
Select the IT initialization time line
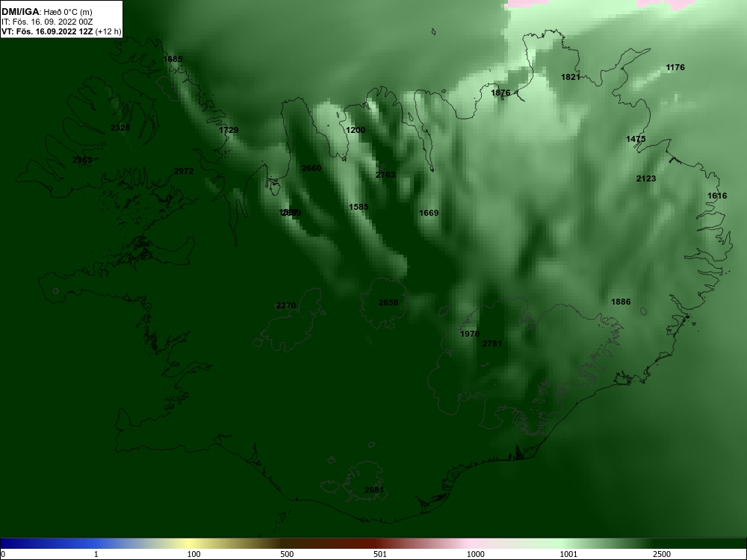(x=47, y=22)
